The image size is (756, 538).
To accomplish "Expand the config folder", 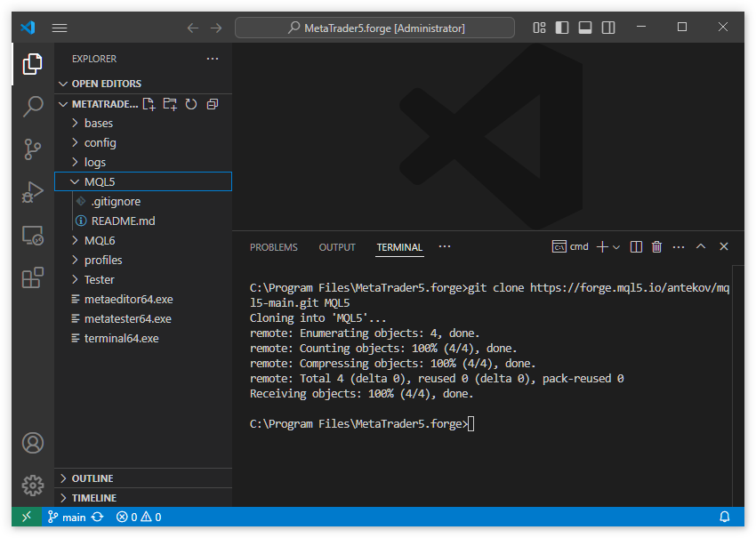I will [143, 142].
